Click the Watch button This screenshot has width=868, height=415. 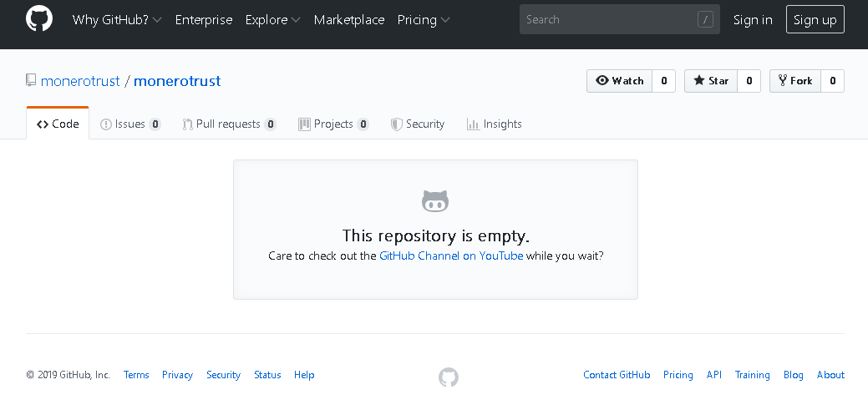tap(619, 81)
